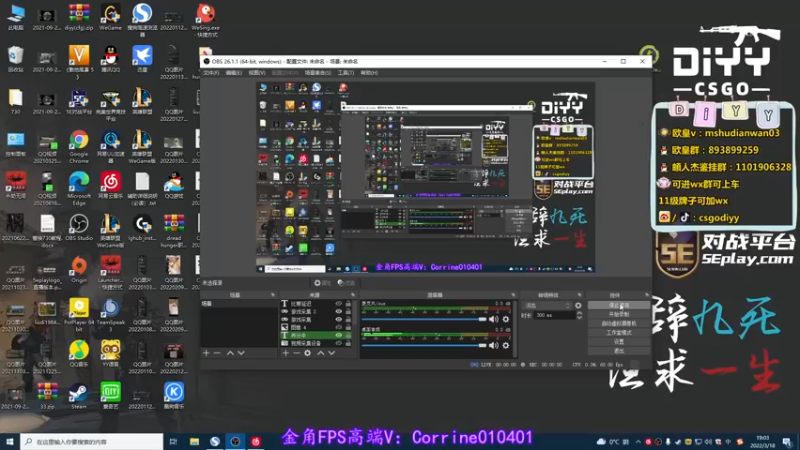Open WeGame desktop shortcut
The height and width of the screenshot is (450, 800).
pos(110,17)
